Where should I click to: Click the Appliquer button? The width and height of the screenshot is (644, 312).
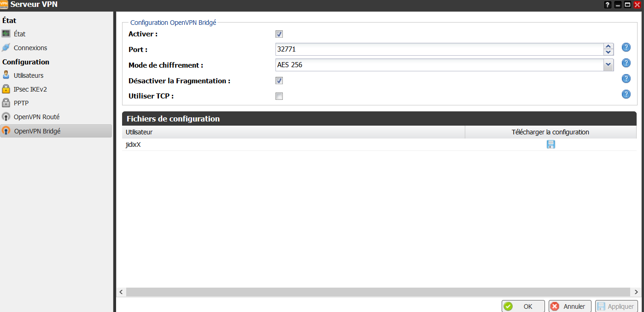[x=616, y=306]
